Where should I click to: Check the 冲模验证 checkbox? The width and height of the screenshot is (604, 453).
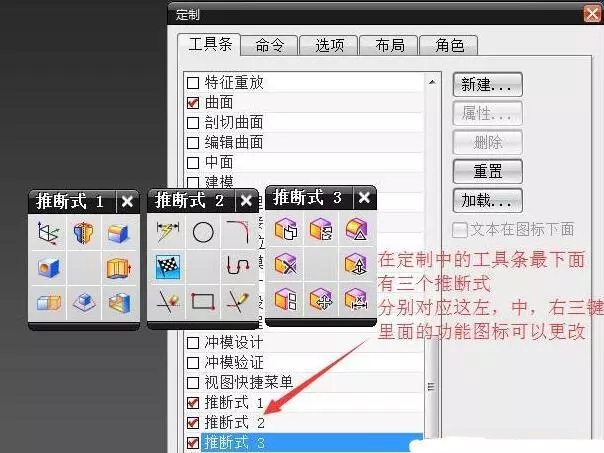(193, 362)
